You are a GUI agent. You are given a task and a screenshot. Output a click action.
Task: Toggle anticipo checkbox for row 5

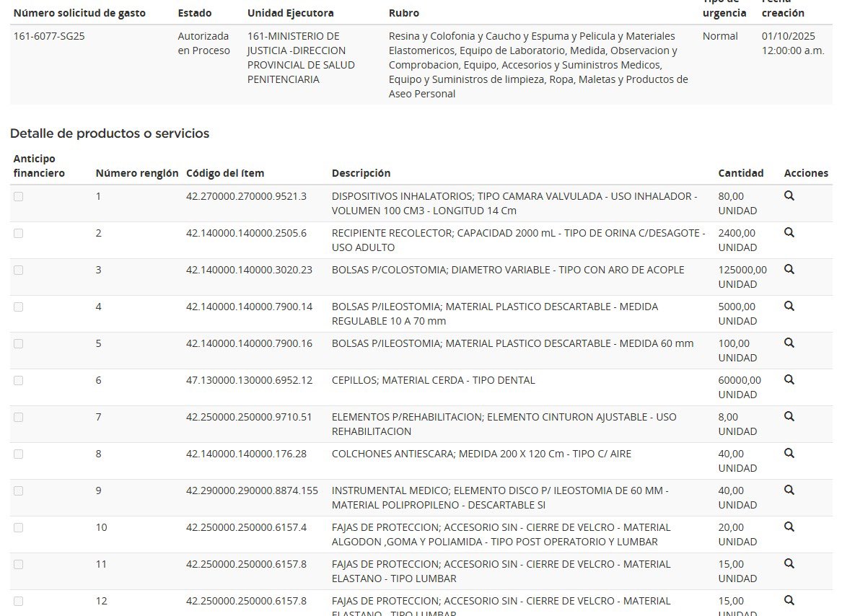point(18,344)
